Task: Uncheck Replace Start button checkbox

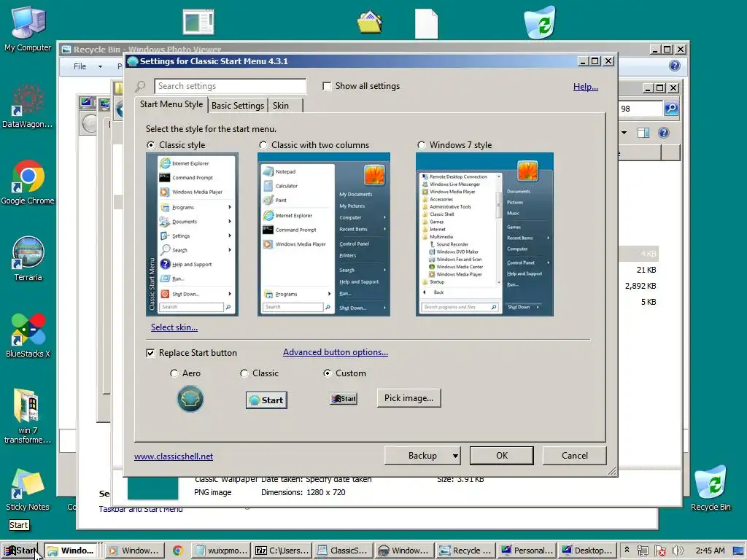Action: tap(150, 353)
